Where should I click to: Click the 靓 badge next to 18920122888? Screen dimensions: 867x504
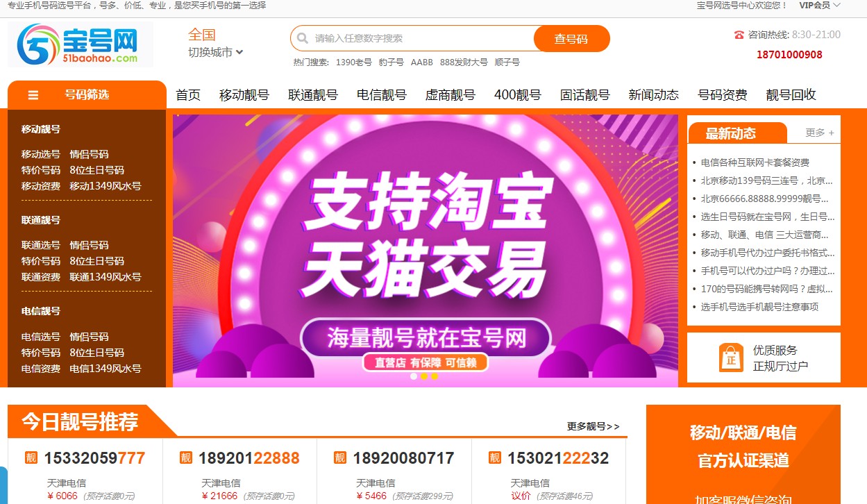pyautogui.click(x=186, y=457)
